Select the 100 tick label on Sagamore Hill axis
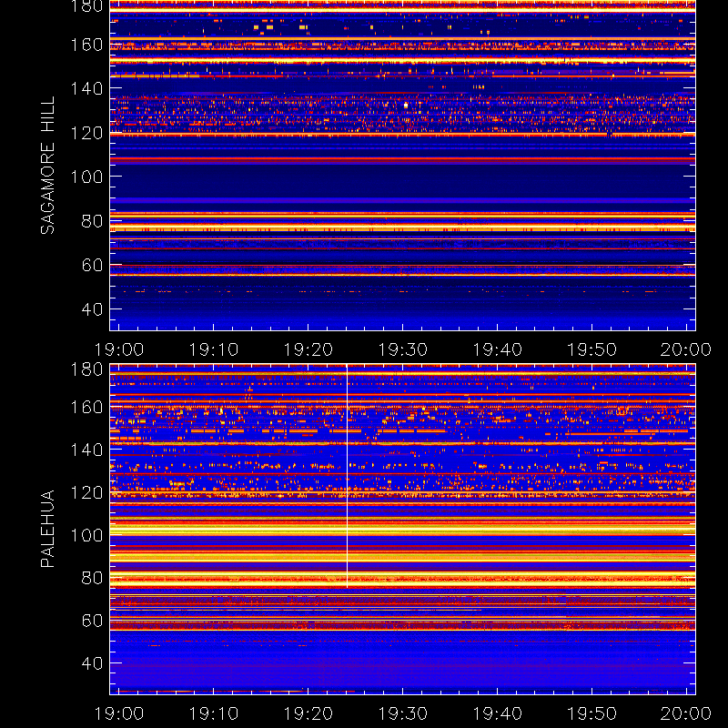The width and height of the screenshot is (728, 728). pos(86,177)
